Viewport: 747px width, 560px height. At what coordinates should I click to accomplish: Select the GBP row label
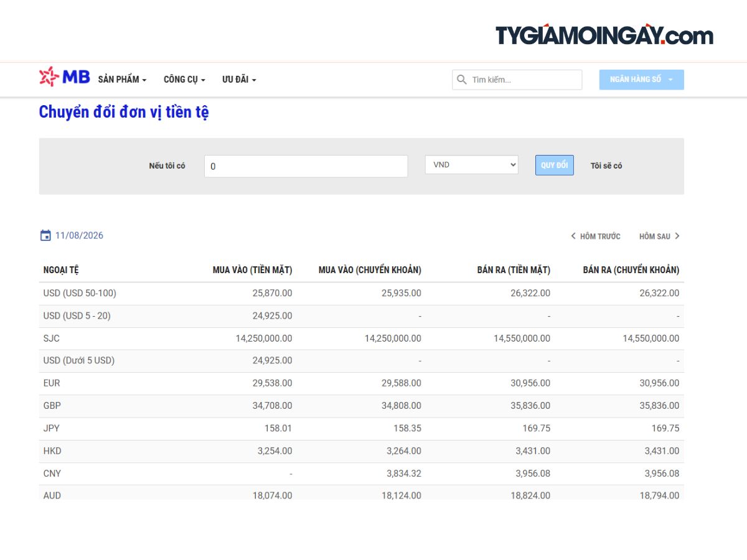pyautogui.click(x=52, y=405)
